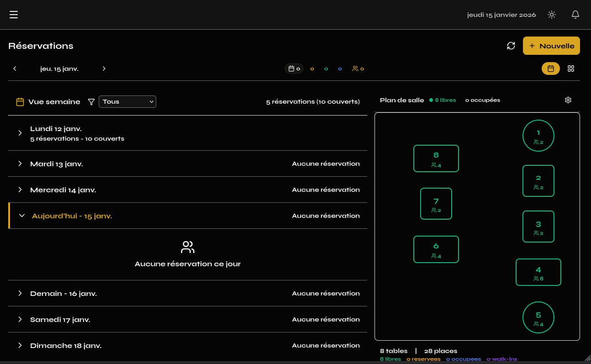
Task: Switch to grid view mode
Action: (571, 69)
